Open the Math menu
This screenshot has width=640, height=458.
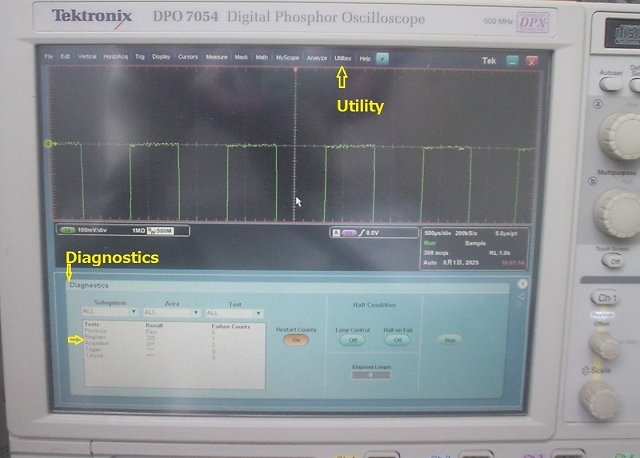(262, 57)
